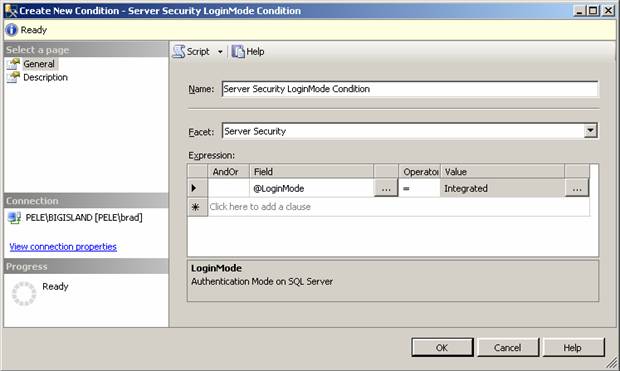Click the resize grip at dialog corner

coord(612,362)
